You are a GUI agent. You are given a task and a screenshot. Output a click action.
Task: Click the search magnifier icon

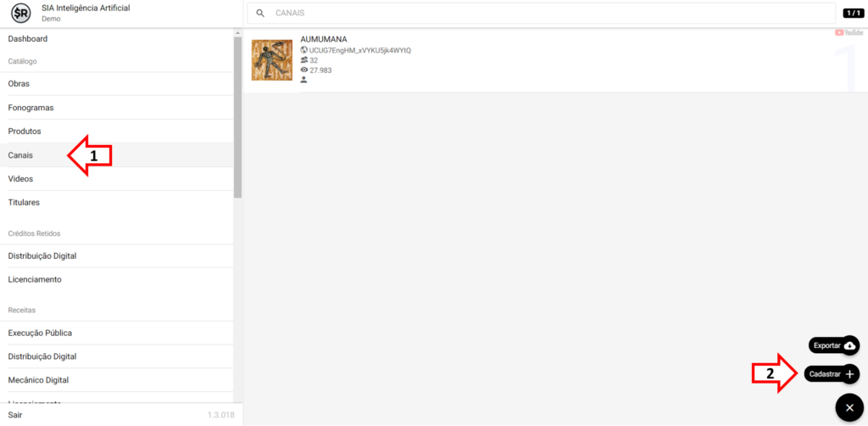pyautogui.click(x=260, y=14)
